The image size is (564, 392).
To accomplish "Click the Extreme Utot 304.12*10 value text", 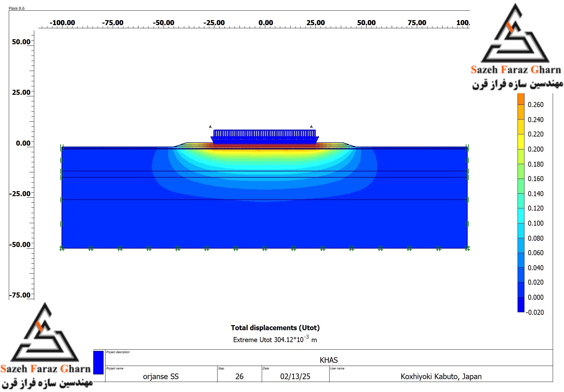I will click(x=275, y=339).
